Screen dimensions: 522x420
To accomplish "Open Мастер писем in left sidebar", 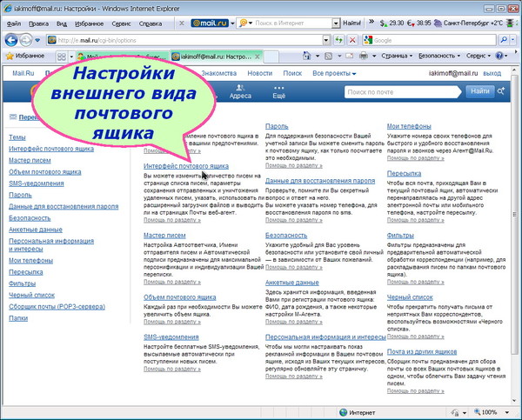I will 30,160.
